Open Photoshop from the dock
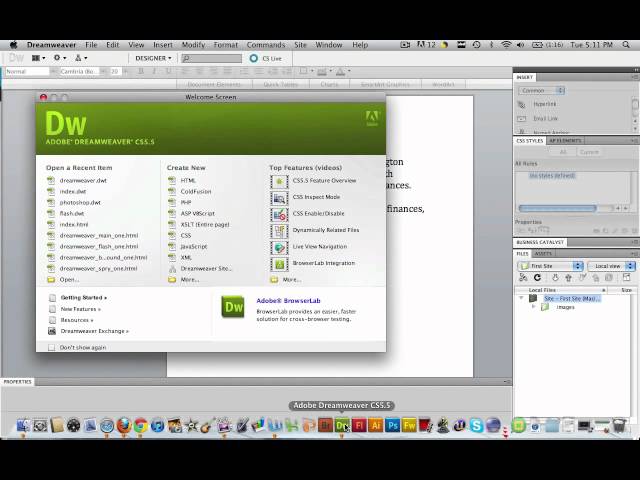Viewport: 640px width, 480px height. coord(393,426)
